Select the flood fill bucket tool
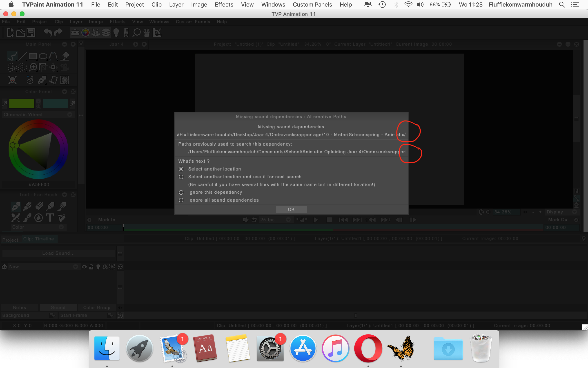This screenshot has width=588, height=368. [65, 56]
